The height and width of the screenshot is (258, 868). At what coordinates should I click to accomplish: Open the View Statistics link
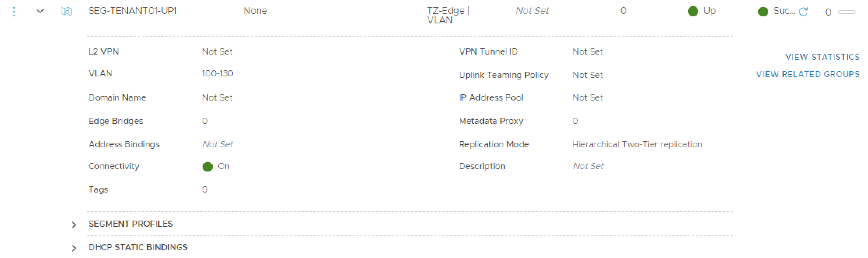[822, 57]
